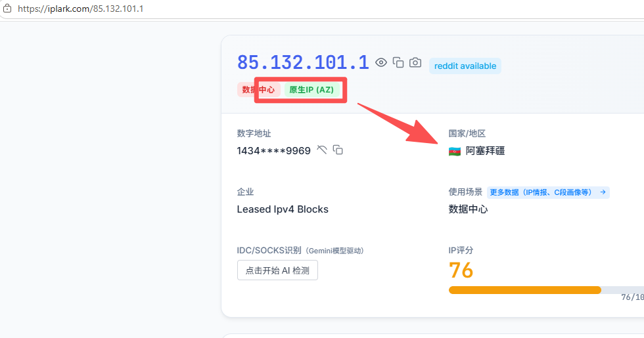The image size is (644, 338).
Task: Click the IP score value 76
Action: click(461, 270)
